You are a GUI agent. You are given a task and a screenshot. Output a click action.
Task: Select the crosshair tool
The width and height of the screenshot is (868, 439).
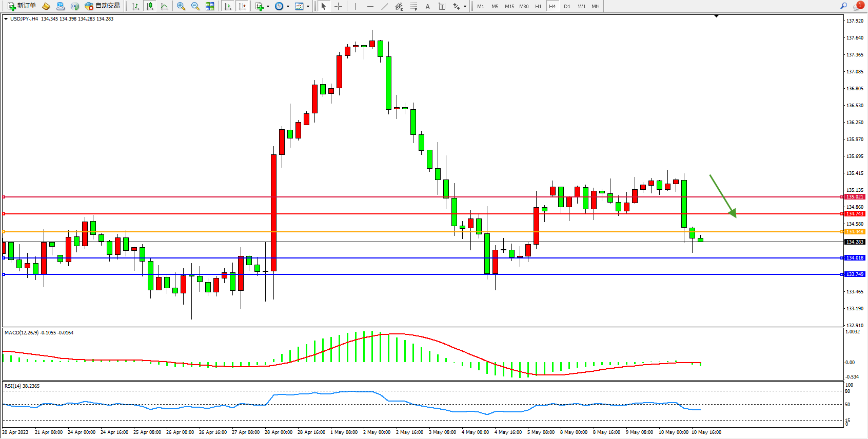(x=339, y=6)
